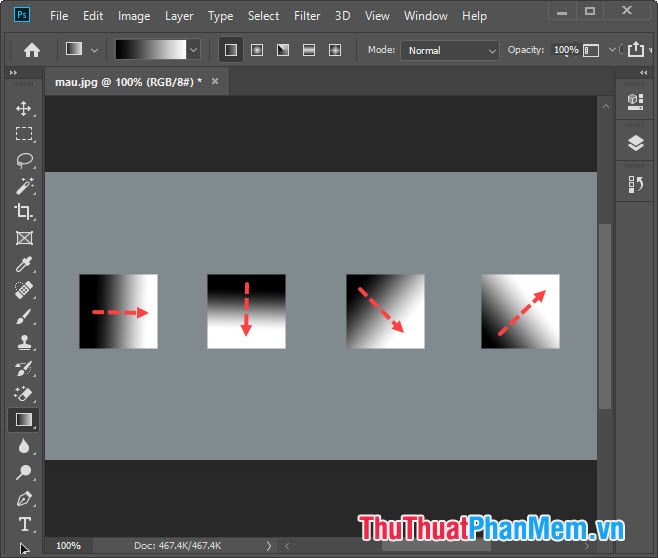
Task: Select the Crop tool
Action: (24, 212)
